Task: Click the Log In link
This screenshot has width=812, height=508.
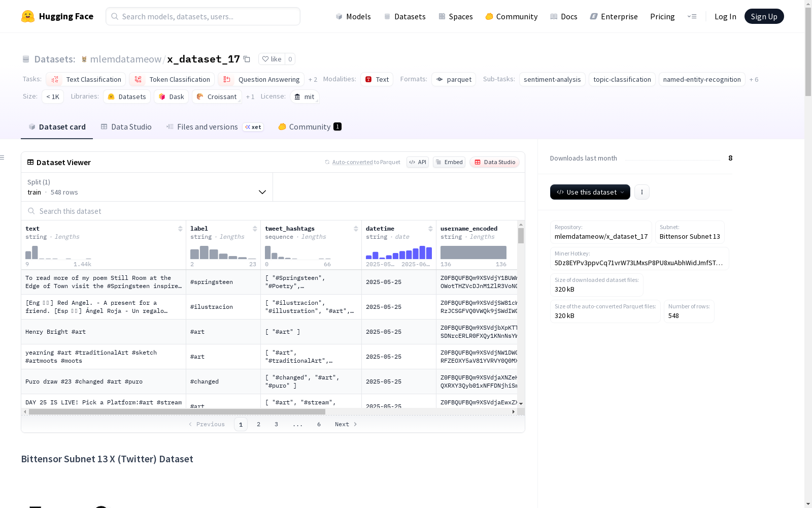Action: [725, 16]
